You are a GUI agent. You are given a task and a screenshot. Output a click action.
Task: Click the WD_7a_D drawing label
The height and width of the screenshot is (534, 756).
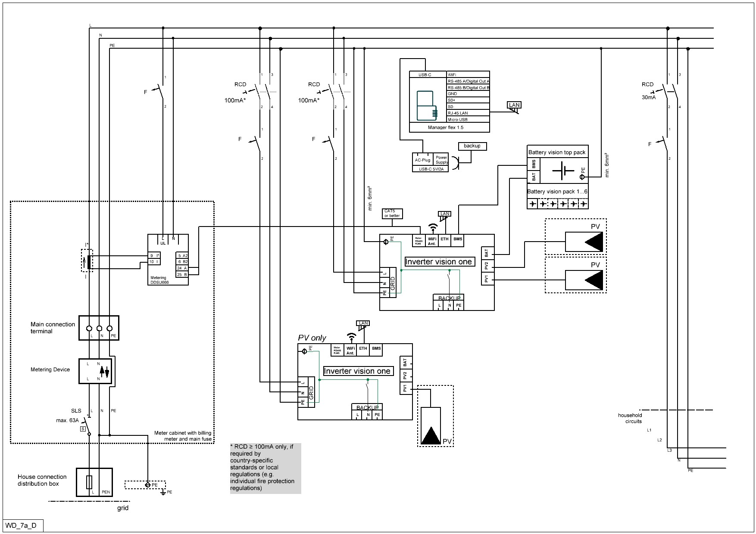pyautogui.click(x=22, y=526)
